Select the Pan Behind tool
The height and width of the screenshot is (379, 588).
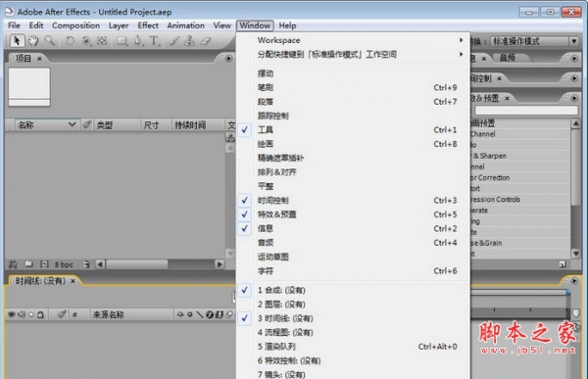coord(102,41)
